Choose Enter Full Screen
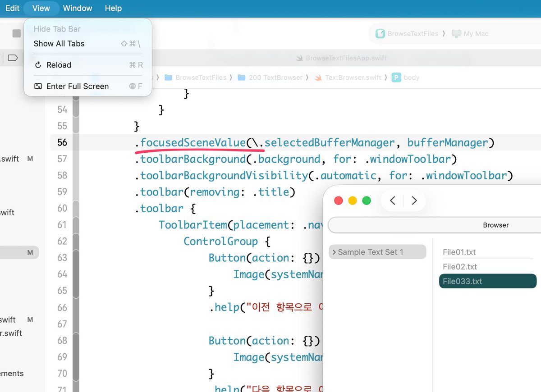This screenshot has width=541, height=392. 88,86
